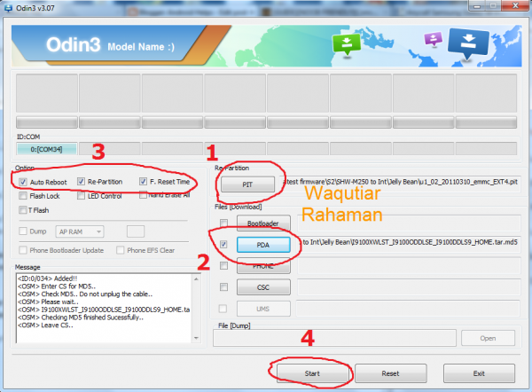Click the green download banner icon

pyautogui.click(x=347, y=44)
